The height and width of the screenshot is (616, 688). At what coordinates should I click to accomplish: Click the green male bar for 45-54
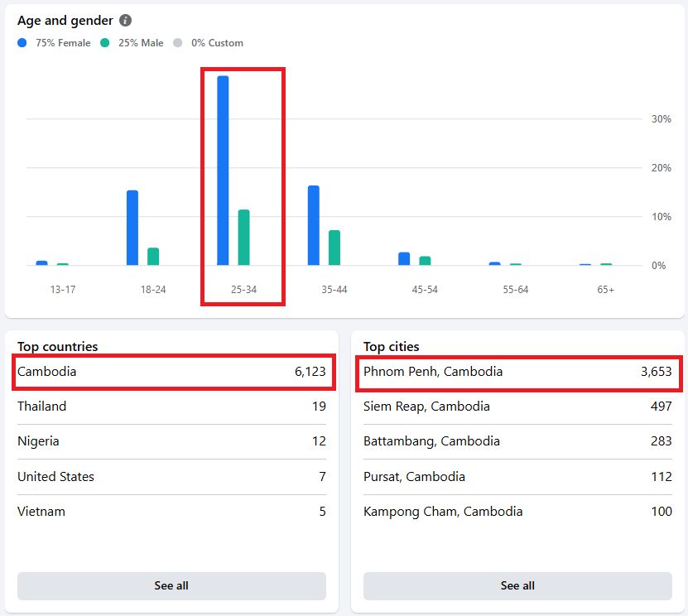click(426, 261)
